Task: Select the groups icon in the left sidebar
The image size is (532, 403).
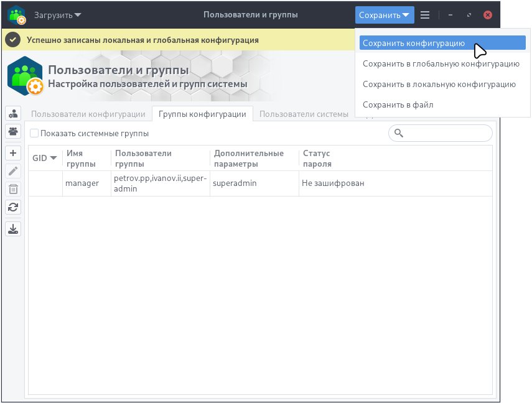Action: [12, 131]
